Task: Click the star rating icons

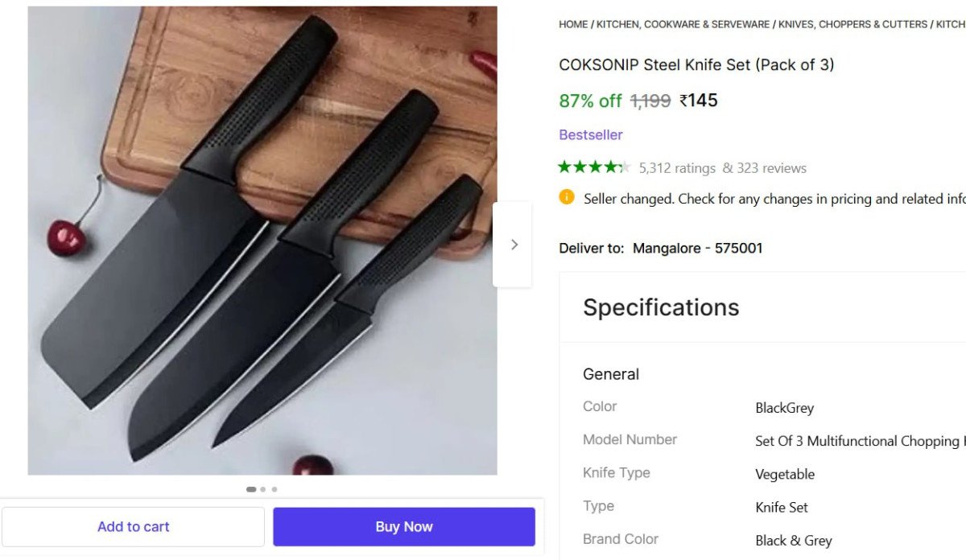Action: coord(593,167)
